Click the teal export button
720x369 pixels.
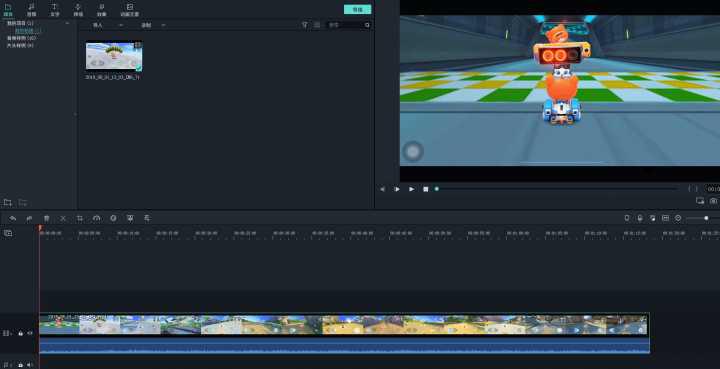357,9
